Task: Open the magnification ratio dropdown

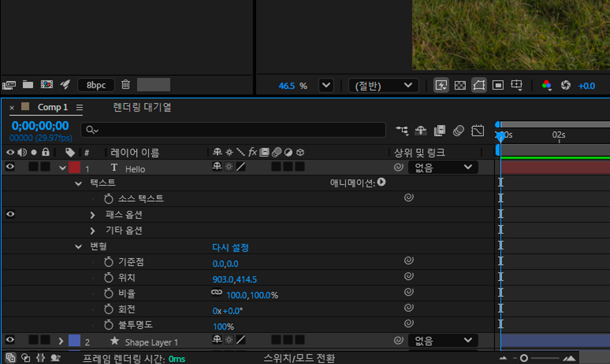Action: [x=326, y=85]
